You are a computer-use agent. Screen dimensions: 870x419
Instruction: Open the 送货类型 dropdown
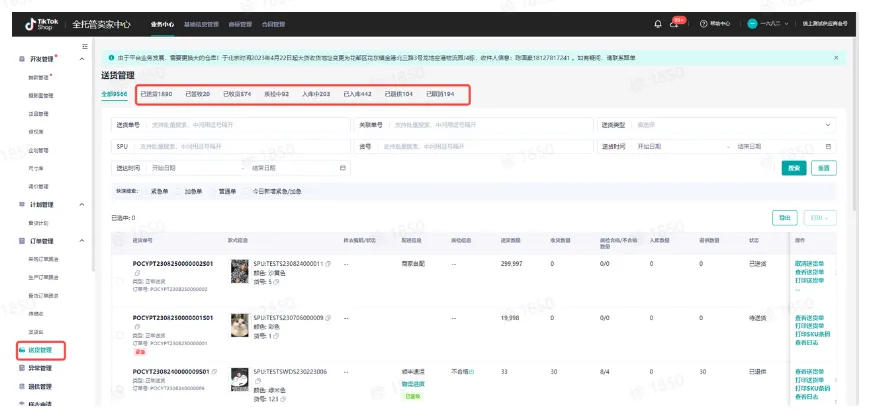pos(717,125)
